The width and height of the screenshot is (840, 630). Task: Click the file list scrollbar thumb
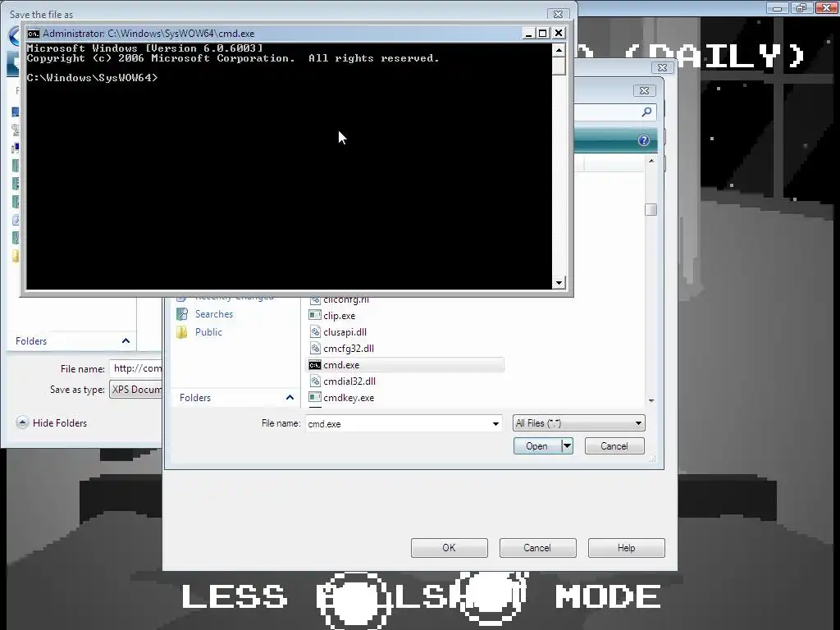pyautogui.click(x=651, y=209)
